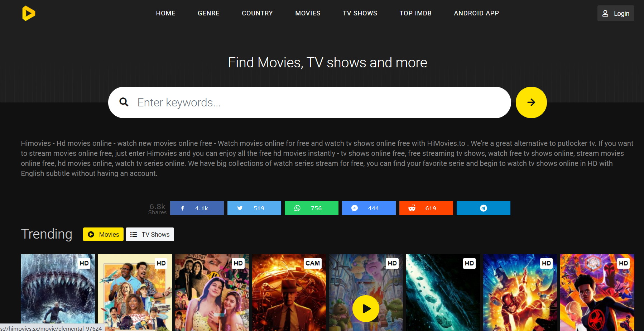Screen dimensions: 644x331
Task: Open the dark teal ocean poster
Action: [443, 292]
